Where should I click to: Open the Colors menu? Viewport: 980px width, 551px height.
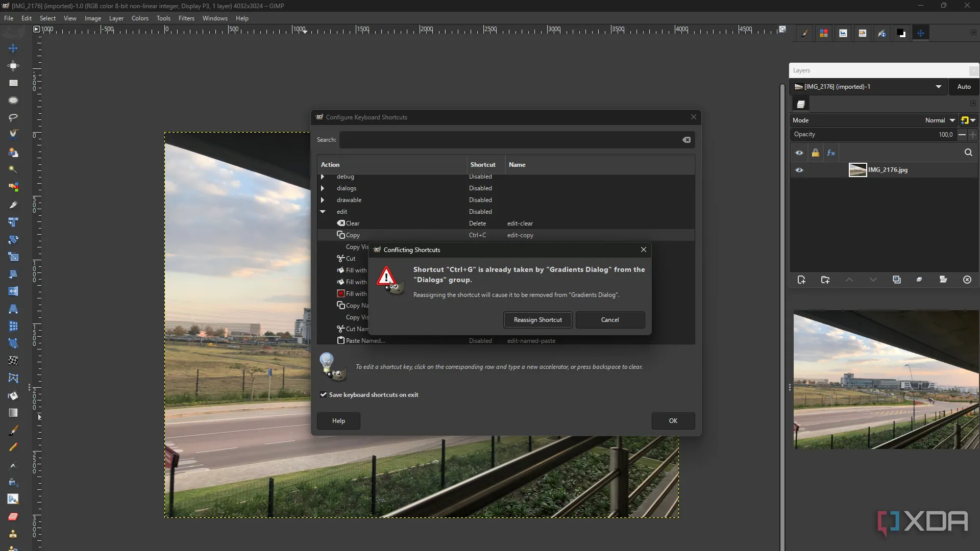pos(140,18)
